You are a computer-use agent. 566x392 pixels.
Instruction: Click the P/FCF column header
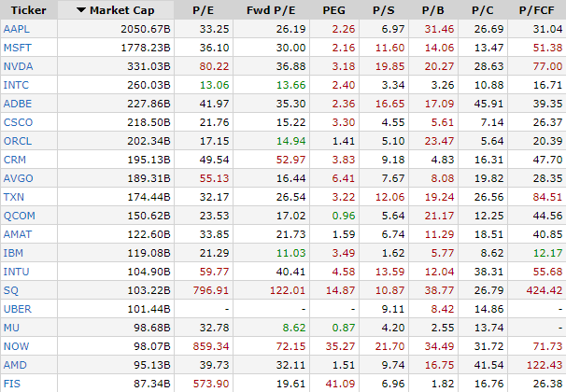(x=537, y=10)
